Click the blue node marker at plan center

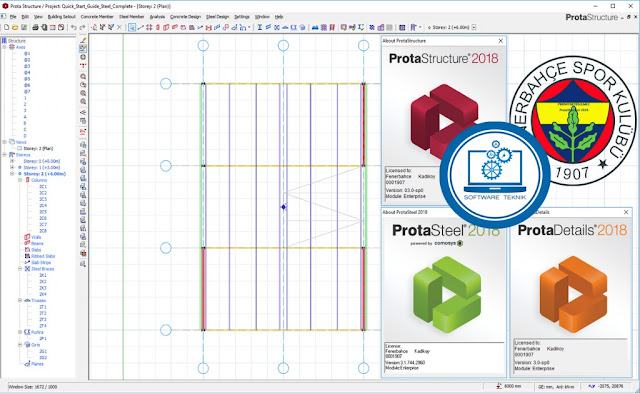[283, 207]
